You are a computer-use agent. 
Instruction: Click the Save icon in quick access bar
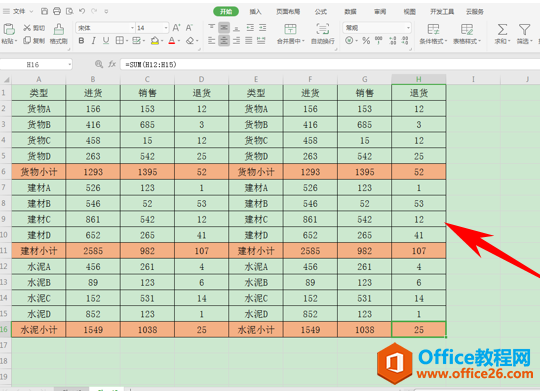pyautogui.click(x=44, y=11)
